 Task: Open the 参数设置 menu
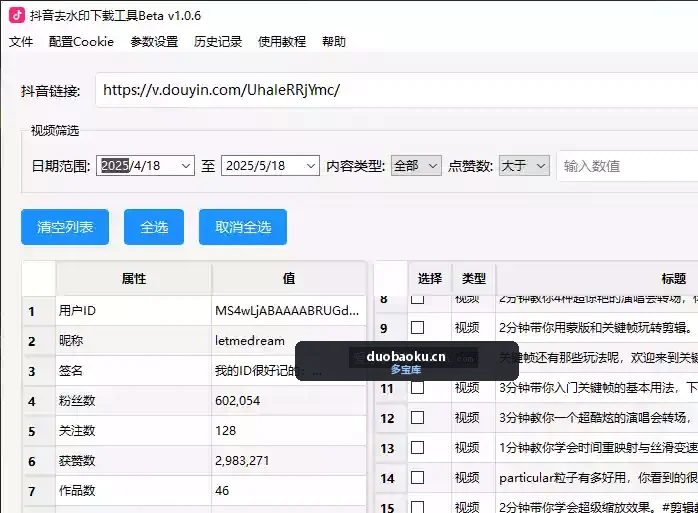pyautogui.click(x=154, y=42)
